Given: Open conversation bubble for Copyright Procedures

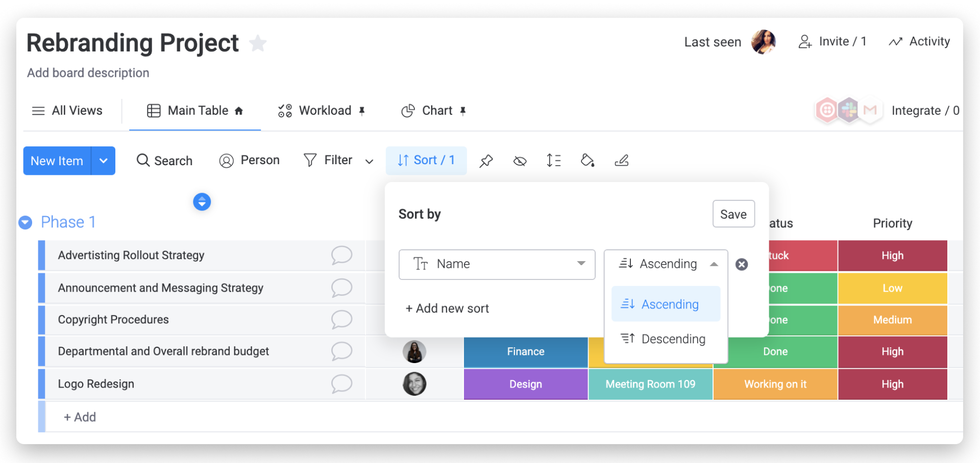Looking at the screenshot, I should [341, 320].
